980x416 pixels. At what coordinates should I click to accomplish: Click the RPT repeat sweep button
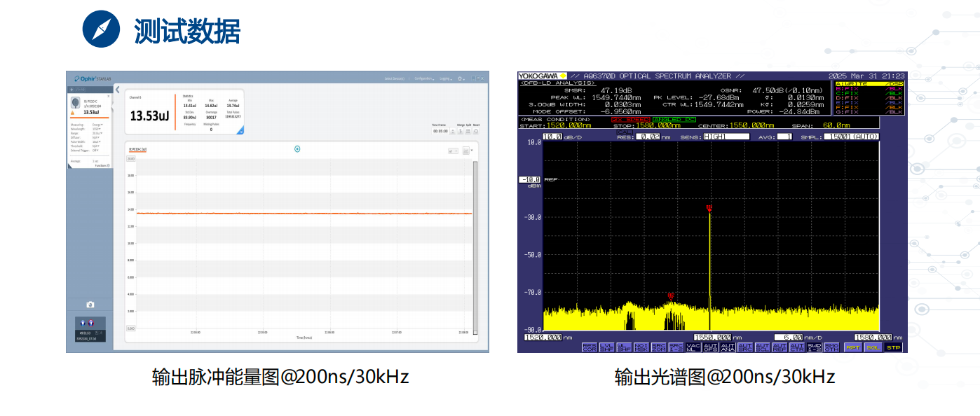(x=853, y=347)
